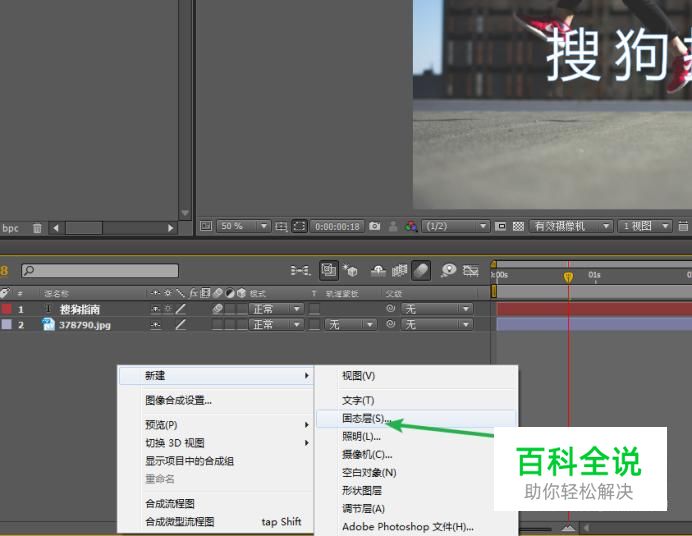
Task: Choose 照明(L)... from the submenu
Action: [361, 436]
